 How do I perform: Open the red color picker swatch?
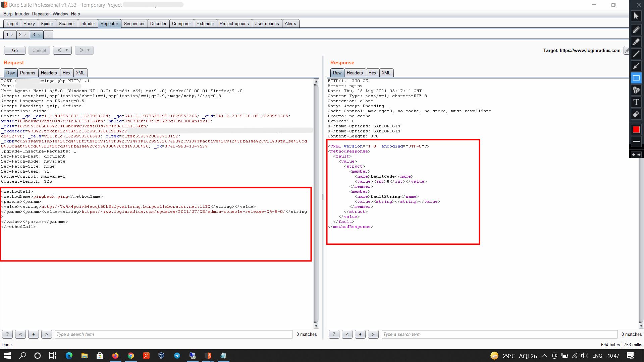coord(636,130)
